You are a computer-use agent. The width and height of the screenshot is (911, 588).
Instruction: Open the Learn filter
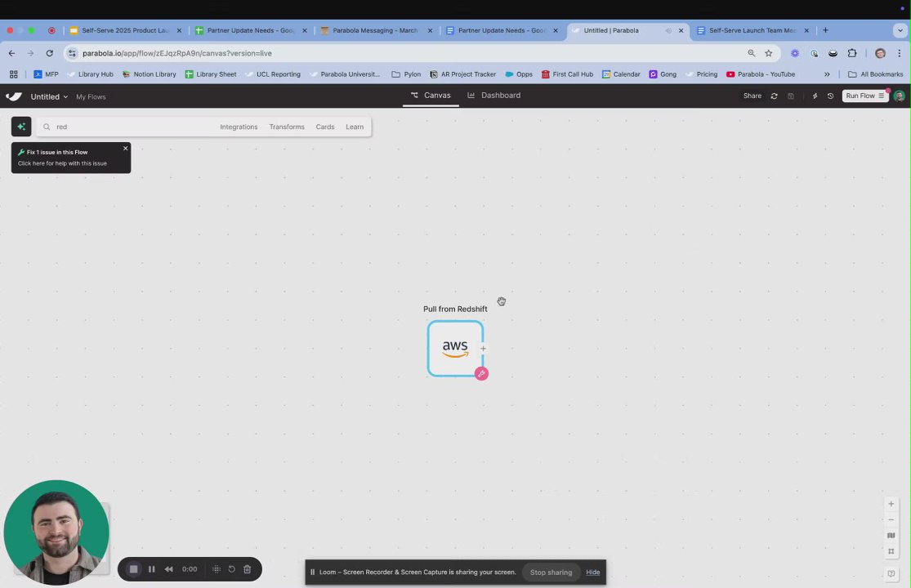(x=355, y=127)
